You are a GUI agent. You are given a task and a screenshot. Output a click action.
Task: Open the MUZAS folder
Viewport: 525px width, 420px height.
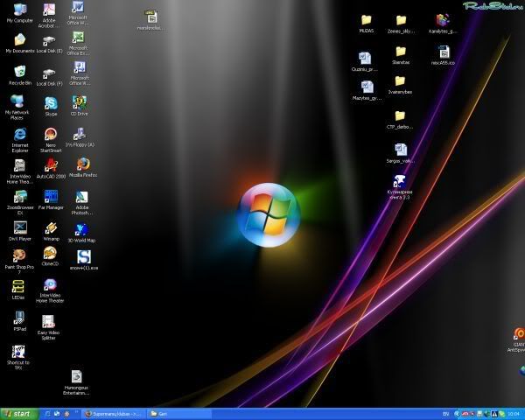(x=367, y=24)
